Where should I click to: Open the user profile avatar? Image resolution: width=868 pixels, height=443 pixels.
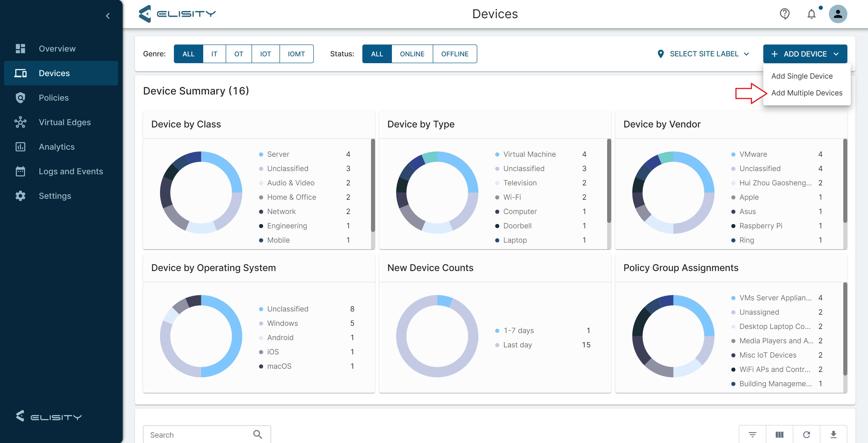838,14
